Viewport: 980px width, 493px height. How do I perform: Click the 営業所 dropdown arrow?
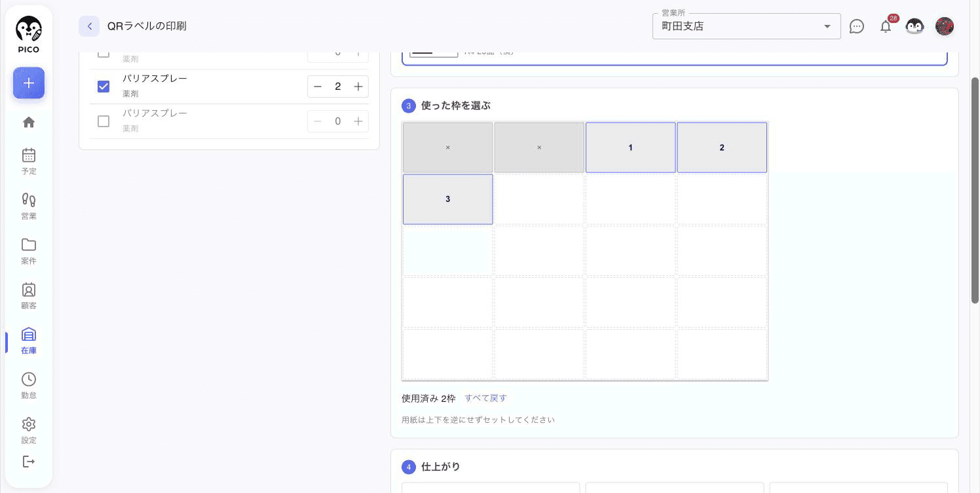827,26
